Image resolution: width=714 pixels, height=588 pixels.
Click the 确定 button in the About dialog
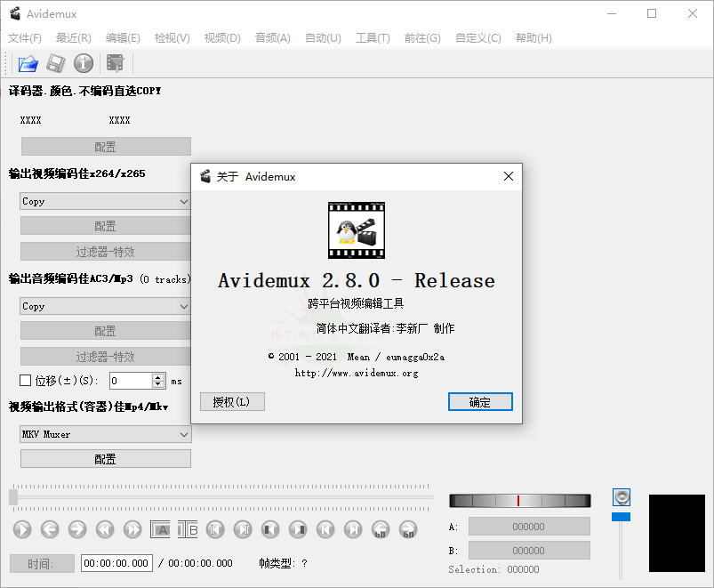(480, 401)
